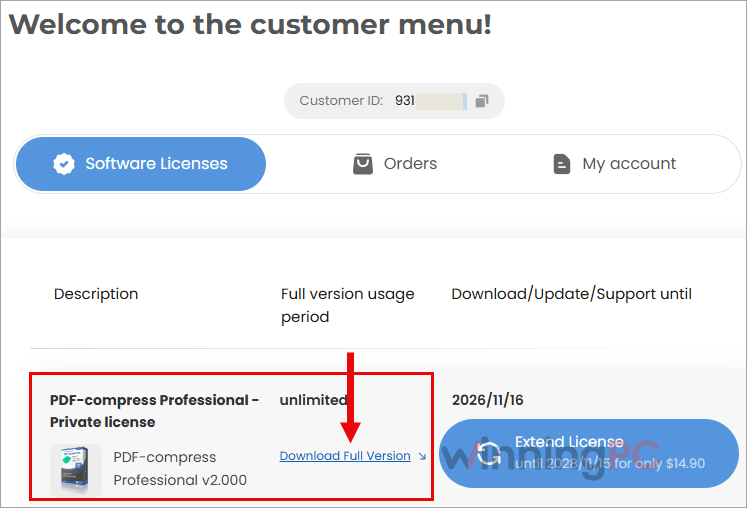The width and height of the screenshot is (747, 508).
Task: Click PDF-compress Professional - Private license title
Action: (154, 411)
